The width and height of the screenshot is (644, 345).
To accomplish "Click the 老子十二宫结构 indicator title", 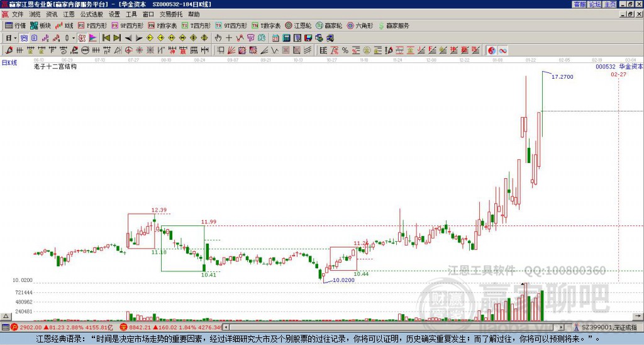I will pyautogui.click(x=55, y=66).
